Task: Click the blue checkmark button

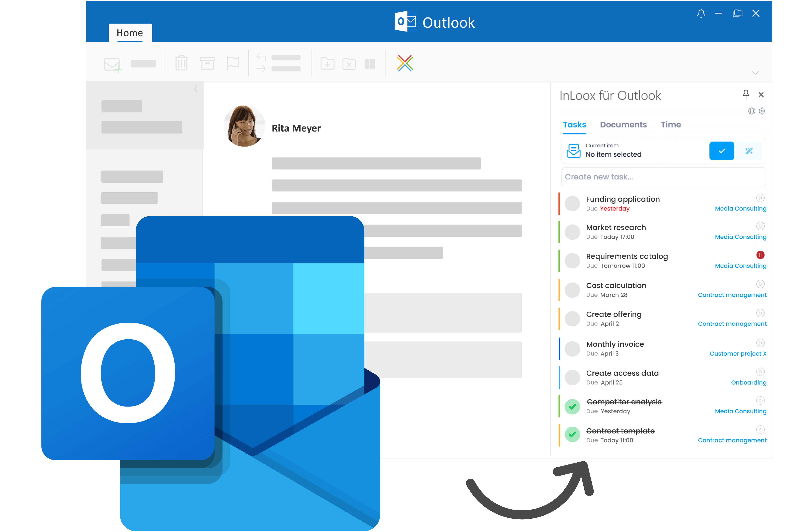Action: 722,151
